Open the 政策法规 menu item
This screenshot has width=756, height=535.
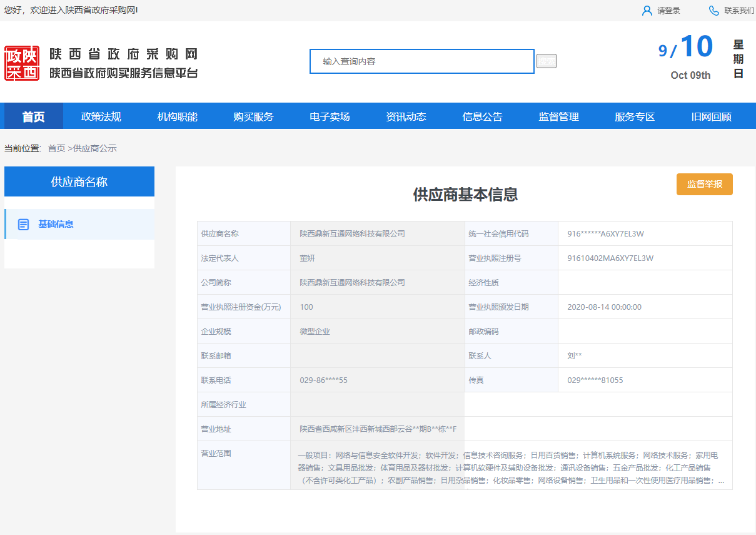101,116
